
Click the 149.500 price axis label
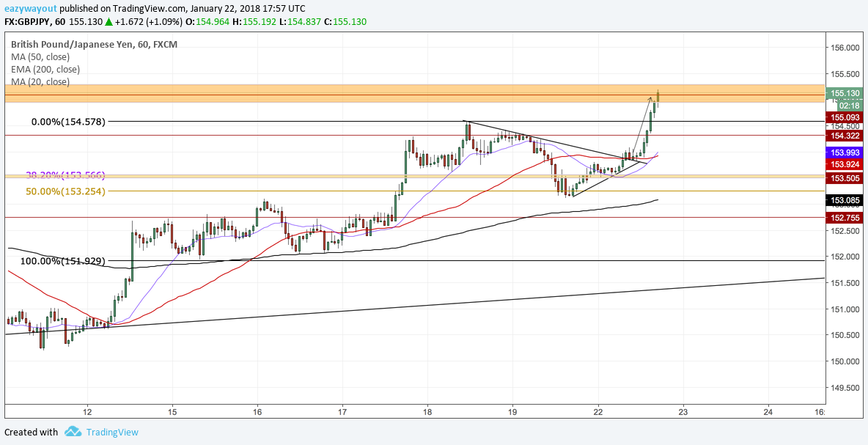pos(846,387)
